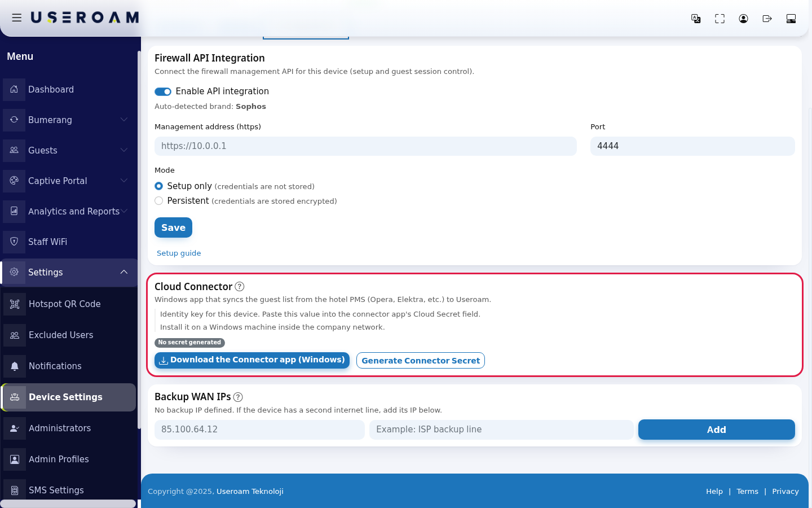Expand the Guests submenu chevron
This screenshot has width=812, height=508.
[x=124, y=150]
